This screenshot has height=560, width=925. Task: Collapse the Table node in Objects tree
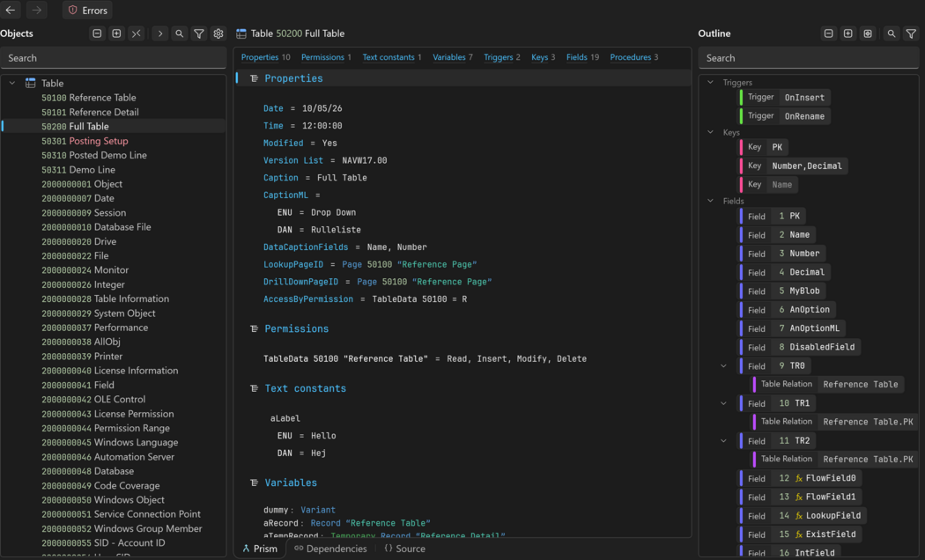coord(11,83)
